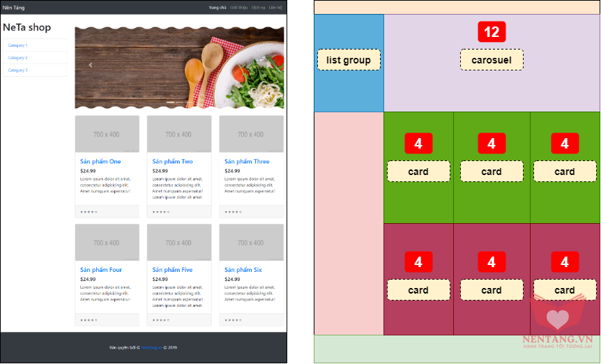Open the Sản phẩm One product title
601x364 pixels.
(100, 161)
